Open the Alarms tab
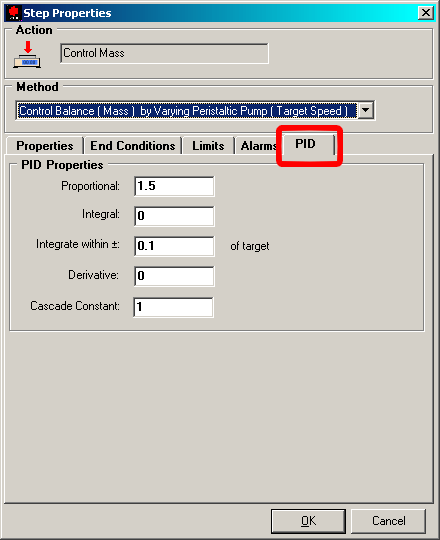This screenshot has height=540, width=440. (258, 146)
